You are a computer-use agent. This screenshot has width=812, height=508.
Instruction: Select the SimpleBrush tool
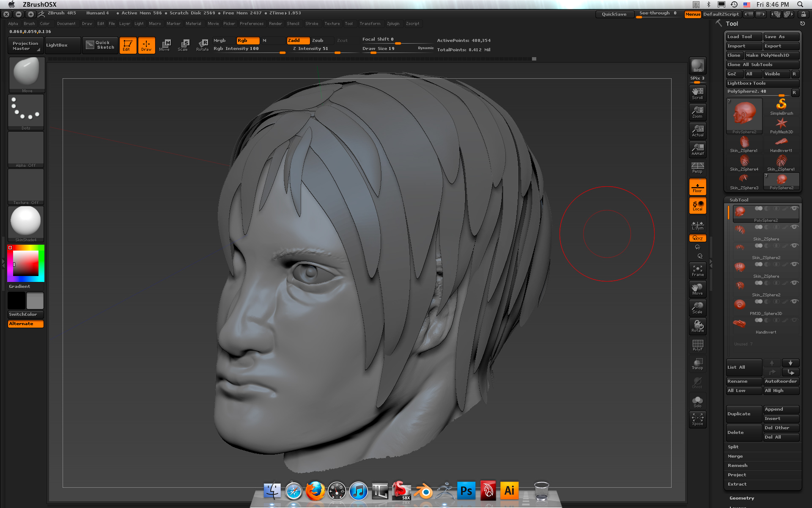tap(781, 107)
